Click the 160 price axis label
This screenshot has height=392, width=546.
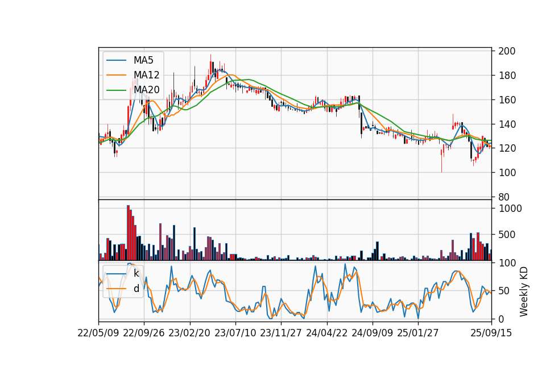[x=507, y=100]
